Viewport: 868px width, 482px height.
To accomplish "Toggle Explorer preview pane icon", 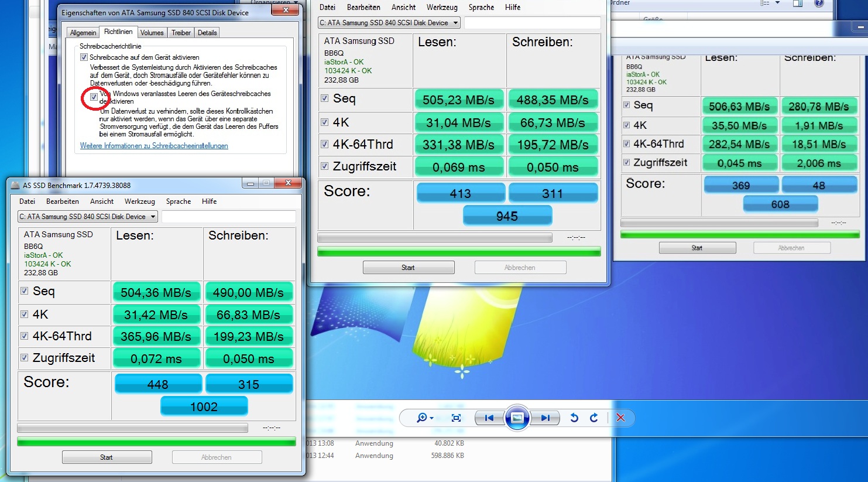I will tap(797, 4).
